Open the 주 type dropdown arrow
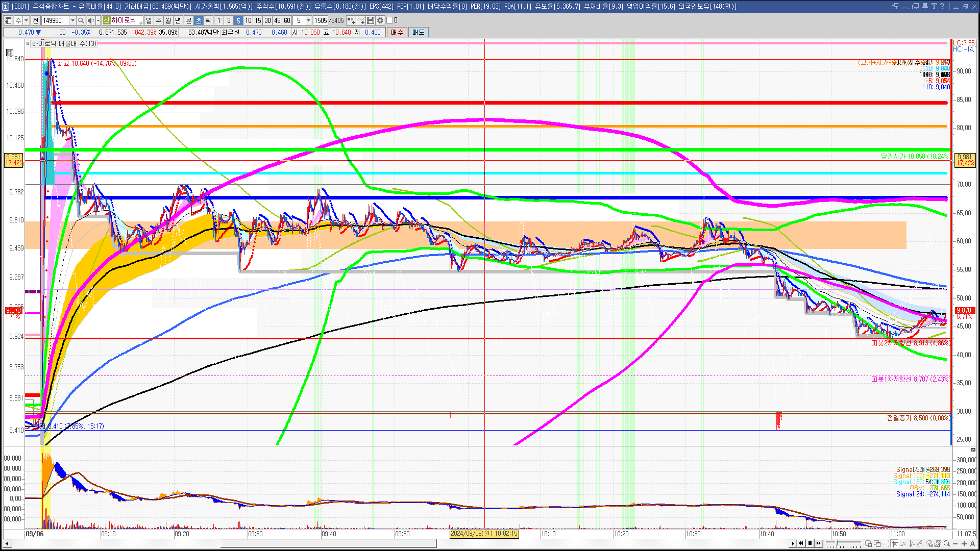Screen dimensions: 980x551 [26, 20]
